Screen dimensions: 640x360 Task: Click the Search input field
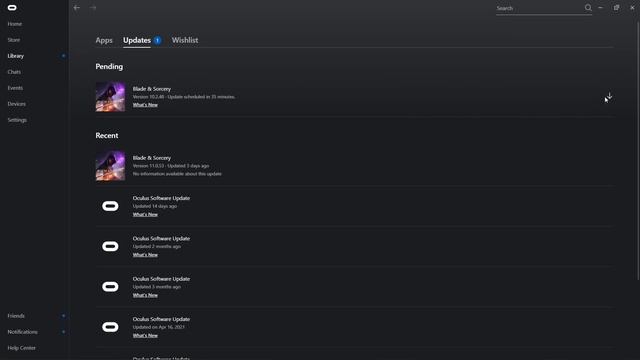[539, 8]
